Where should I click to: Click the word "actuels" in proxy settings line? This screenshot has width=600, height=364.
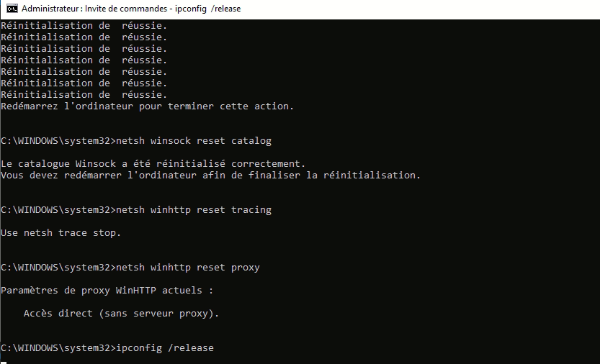coord(182,290)
